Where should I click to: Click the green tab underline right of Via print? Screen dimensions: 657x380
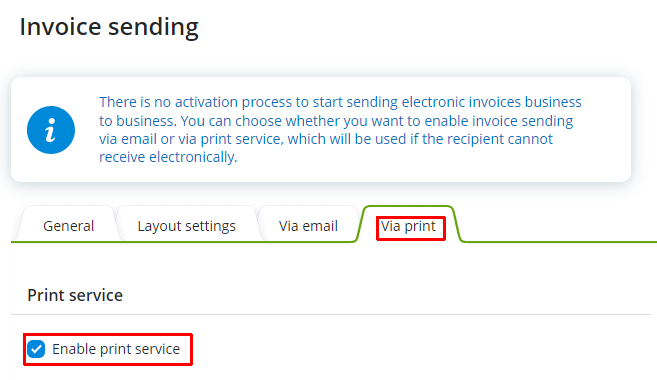coord(559,242)
